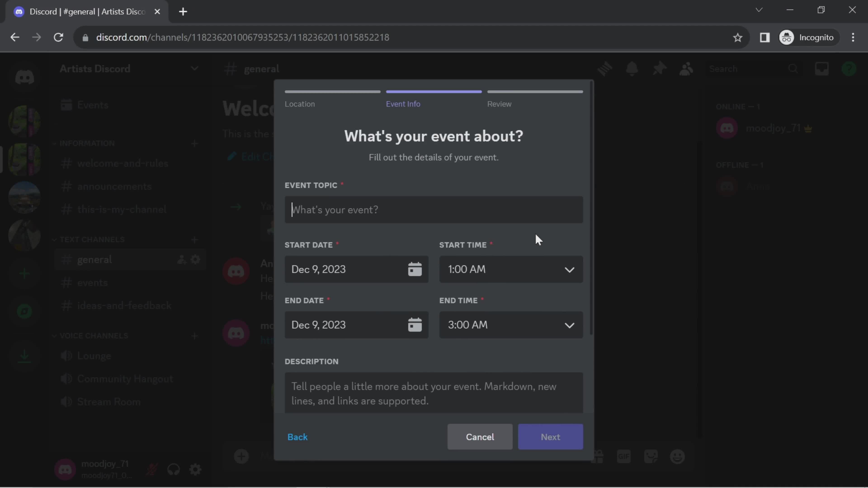Viewport: 868px width, 488px height.
Task: Click the Description text area field
Action: [x=433, y=393]
